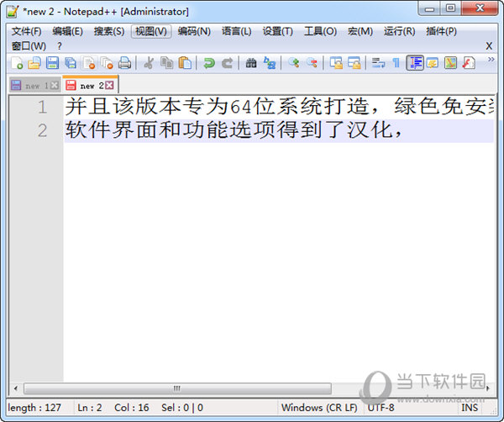
Task: Click the scrollbar left arrow
Action: point(15,388)
